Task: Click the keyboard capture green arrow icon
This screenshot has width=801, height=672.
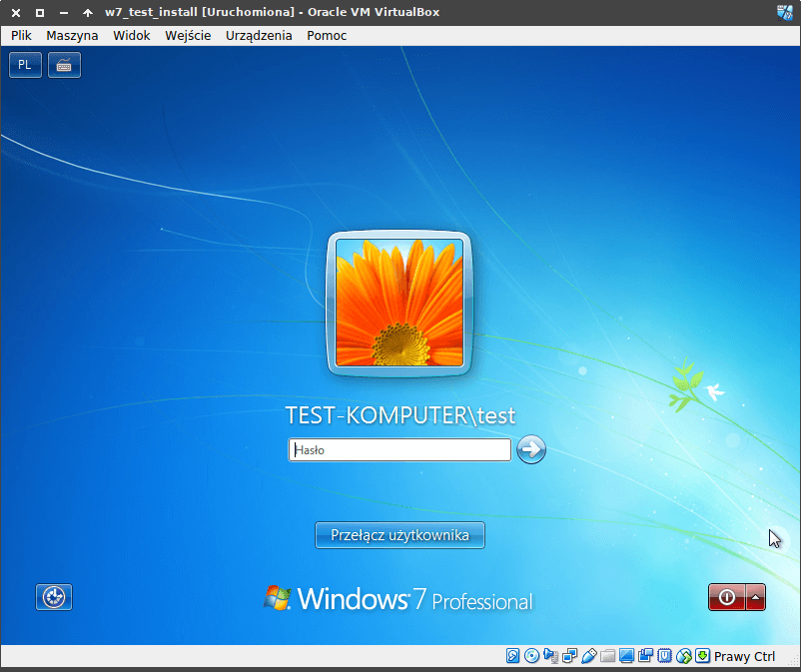Action: (x=702, y=656)
